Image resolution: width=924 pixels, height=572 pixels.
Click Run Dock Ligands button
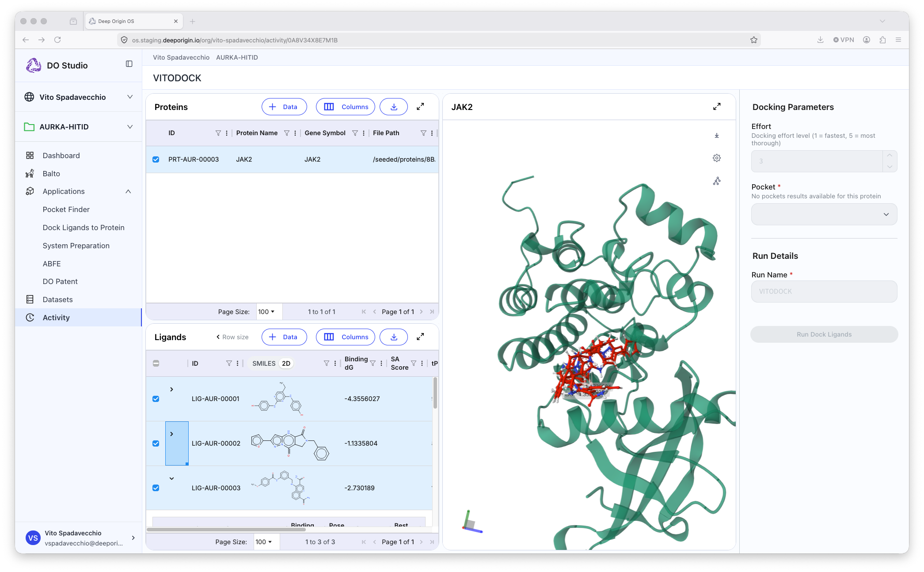pyautogui.click(x=824, y=334)
